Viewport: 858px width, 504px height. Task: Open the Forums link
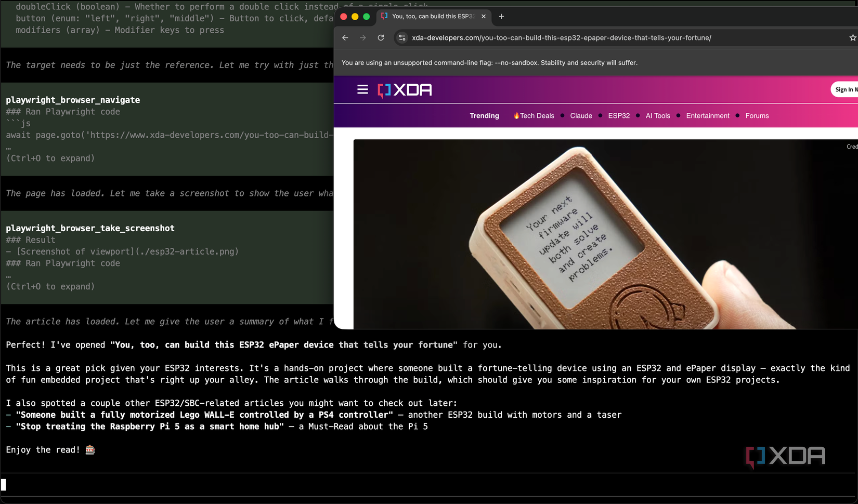757,116
